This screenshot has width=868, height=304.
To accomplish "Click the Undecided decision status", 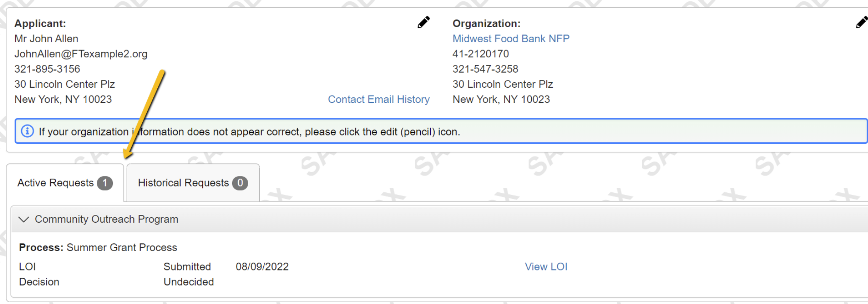I will [x=189, y=282].
